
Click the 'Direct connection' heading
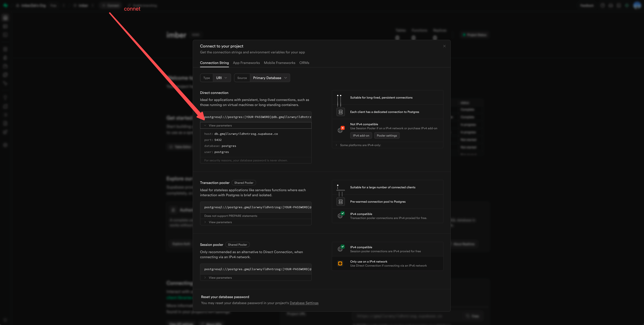point(214,93)
